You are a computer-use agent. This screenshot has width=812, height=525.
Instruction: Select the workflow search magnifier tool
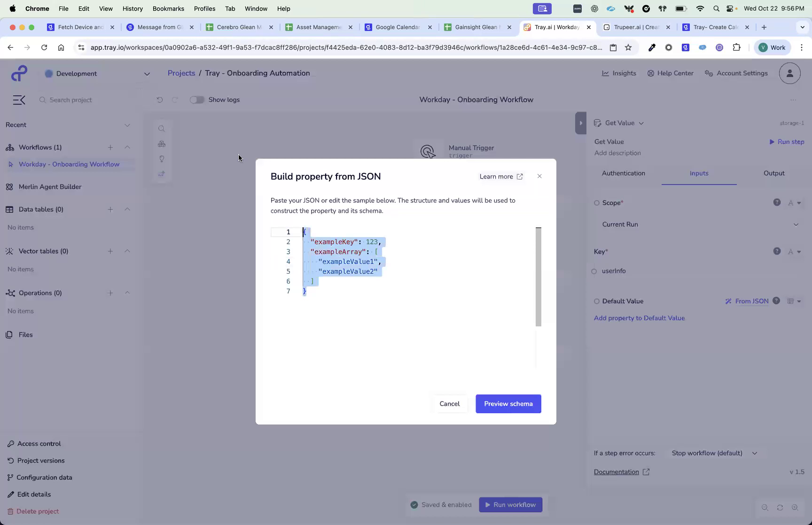click(162, 128)
